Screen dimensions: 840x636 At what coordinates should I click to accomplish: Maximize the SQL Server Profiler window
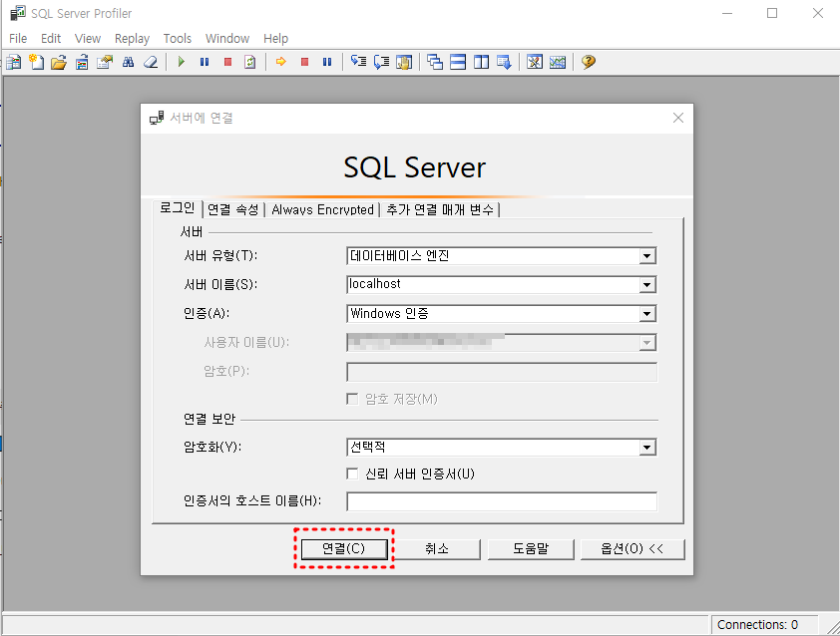tap(772, 13)
